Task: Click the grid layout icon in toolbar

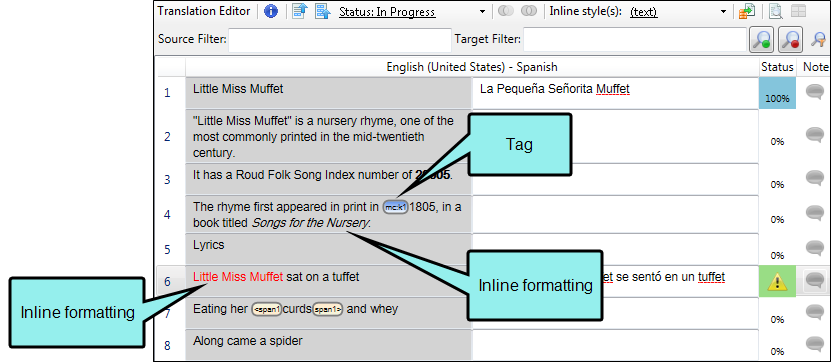Action: click(x=798, y=12)
